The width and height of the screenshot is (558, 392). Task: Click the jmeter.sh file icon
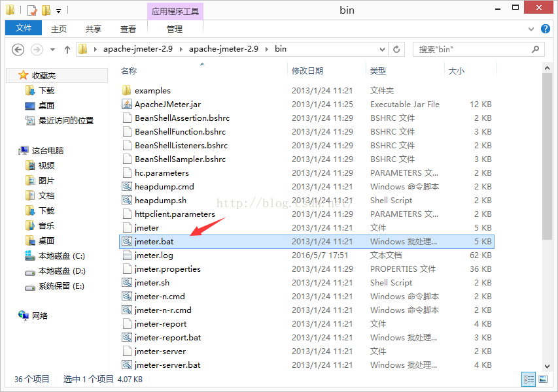coord(127,282)
